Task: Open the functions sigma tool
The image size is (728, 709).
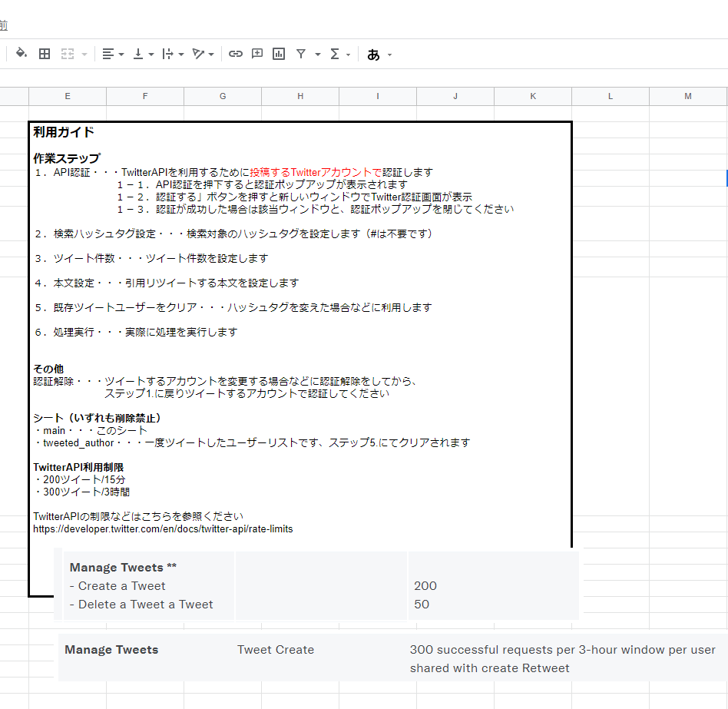Action: [334, 54]
